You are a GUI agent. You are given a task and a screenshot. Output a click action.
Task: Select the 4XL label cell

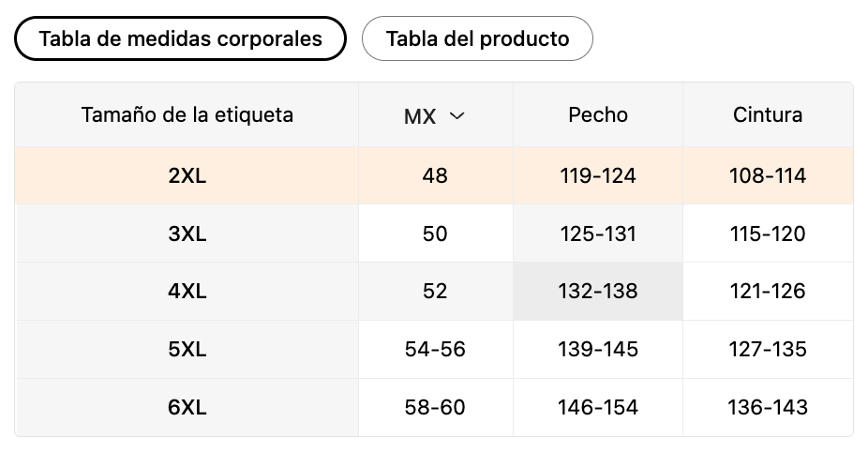pyautogui.click(x=187, y=291)
